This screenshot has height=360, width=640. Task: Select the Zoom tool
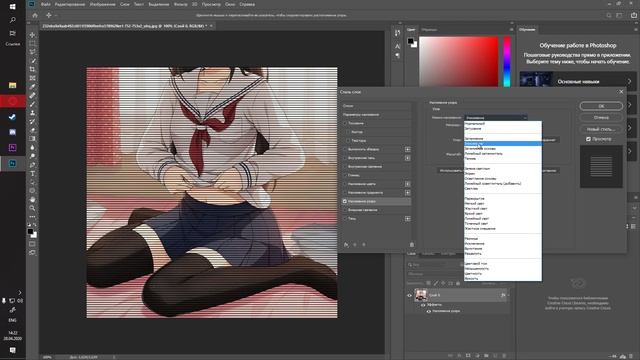32,208
